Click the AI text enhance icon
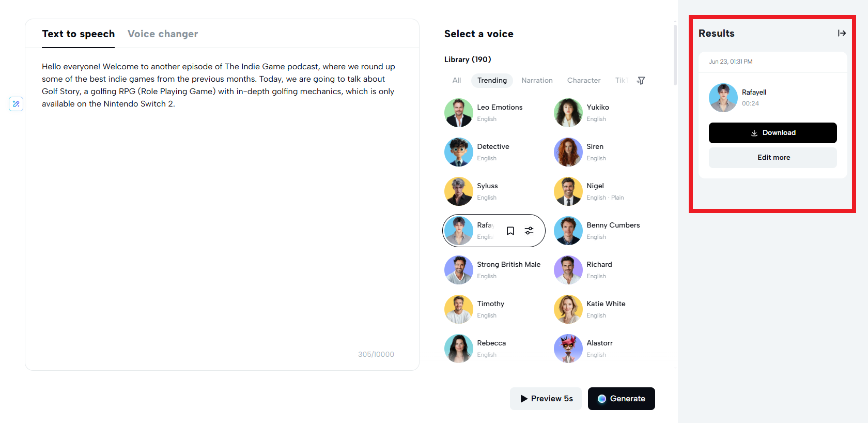This screenshot has width=868, height=423. coord(16,104)
